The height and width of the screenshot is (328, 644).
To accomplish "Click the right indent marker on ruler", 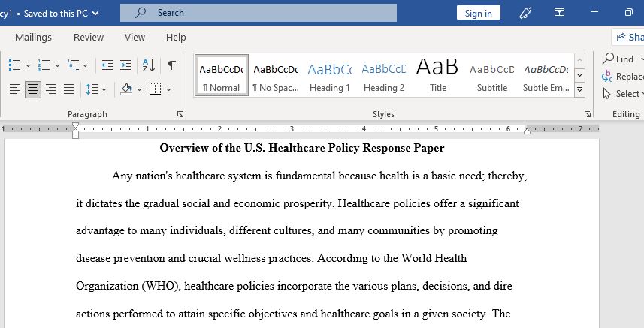I will click(x=527, y=131).
